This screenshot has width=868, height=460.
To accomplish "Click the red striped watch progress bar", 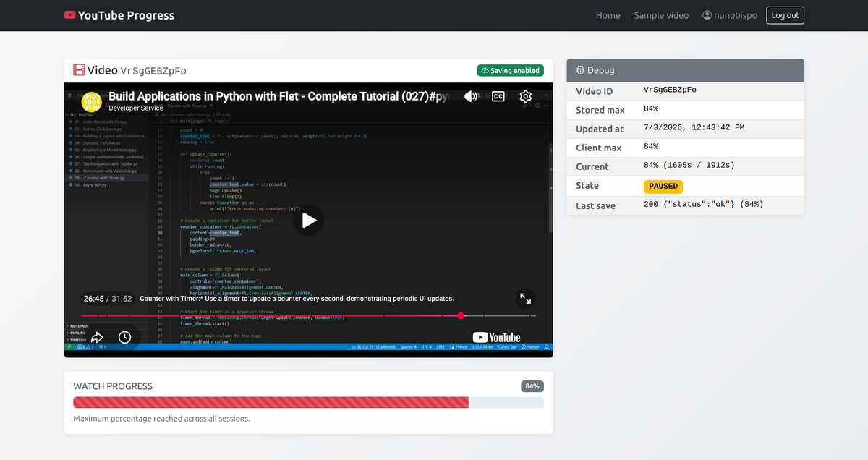I will point(271,402).
